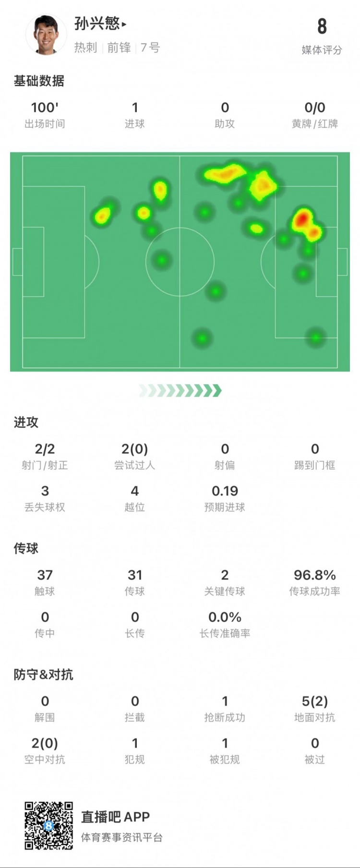This screenshot has width=360, height=868.
Task: Click the 黄牌/红牌 0/0 stat
Action: click(x=314, y=114)
